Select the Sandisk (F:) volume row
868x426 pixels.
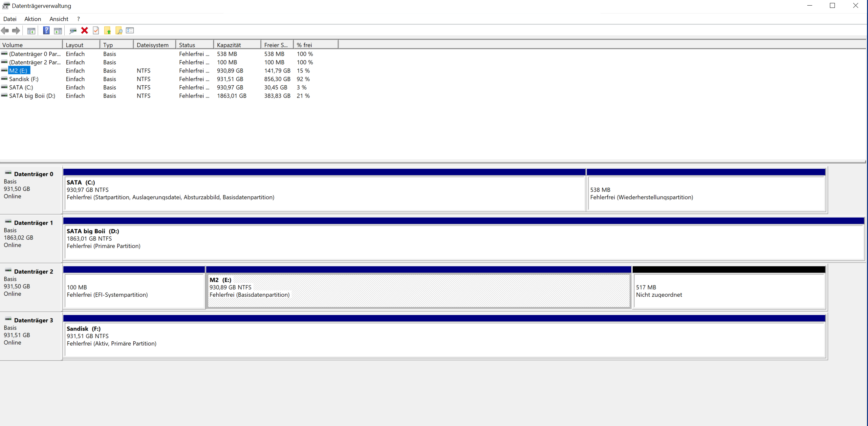click(24, 79)
